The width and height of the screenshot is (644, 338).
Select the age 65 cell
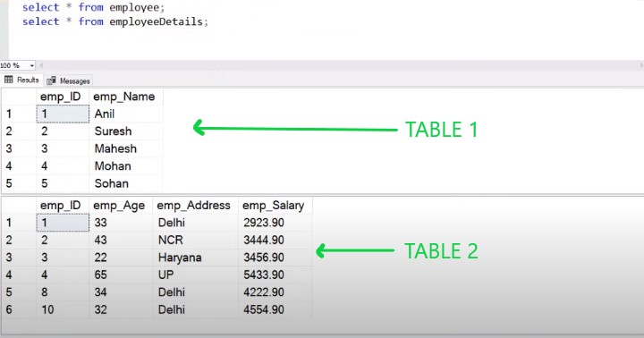point(121,275)
